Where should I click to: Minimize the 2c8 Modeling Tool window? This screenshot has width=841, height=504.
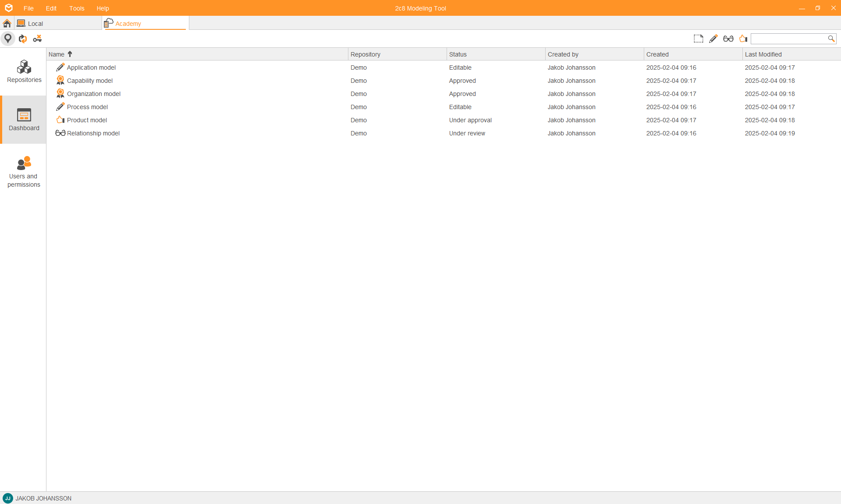click(x=802, y=8)
